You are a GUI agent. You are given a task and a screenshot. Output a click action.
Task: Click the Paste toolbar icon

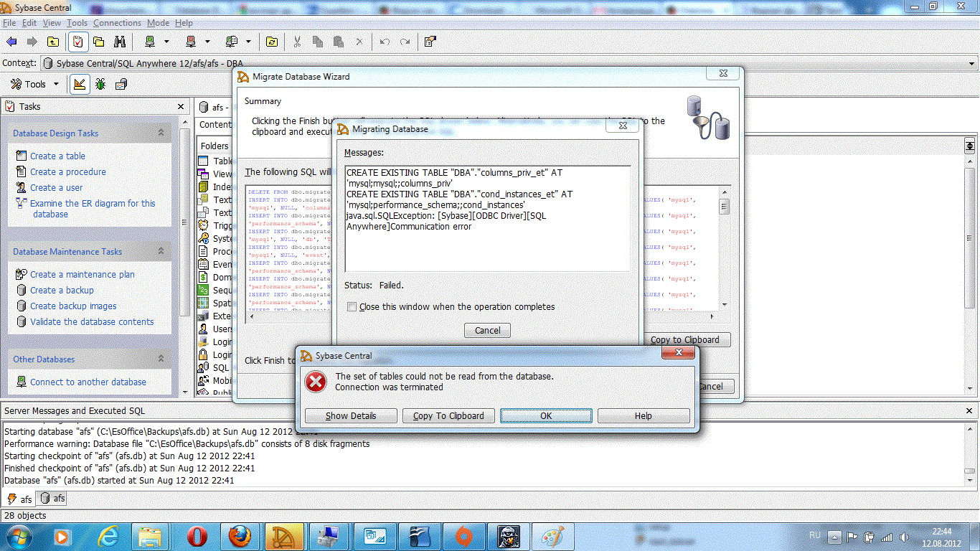coord(339,42)
